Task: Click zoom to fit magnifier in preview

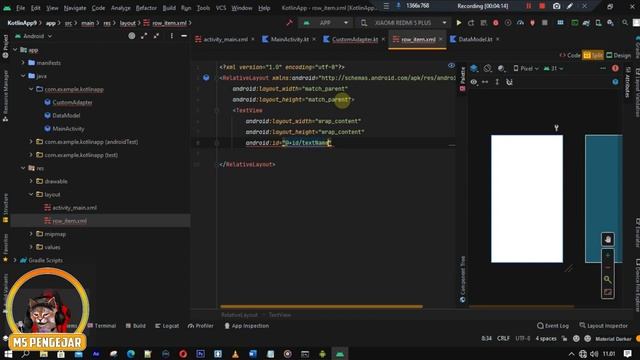Action: tap(607, 280)
